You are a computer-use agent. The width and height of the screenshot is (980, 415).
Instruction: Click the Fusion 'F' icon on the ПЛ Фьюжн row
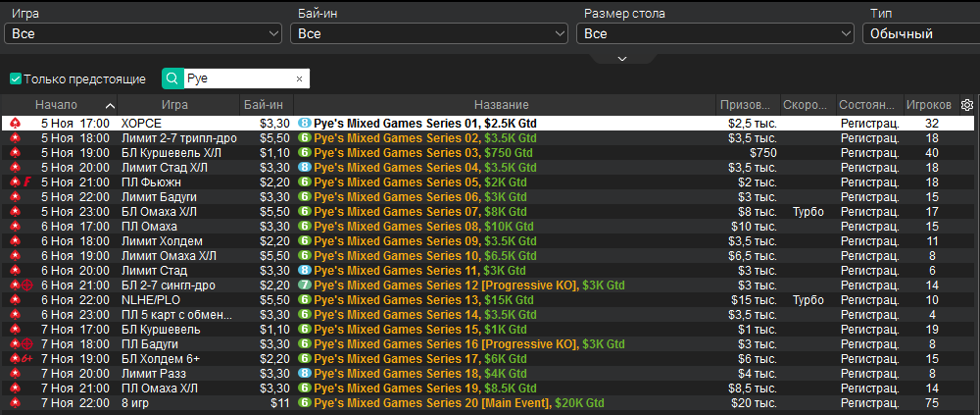[x=24, y=182]
